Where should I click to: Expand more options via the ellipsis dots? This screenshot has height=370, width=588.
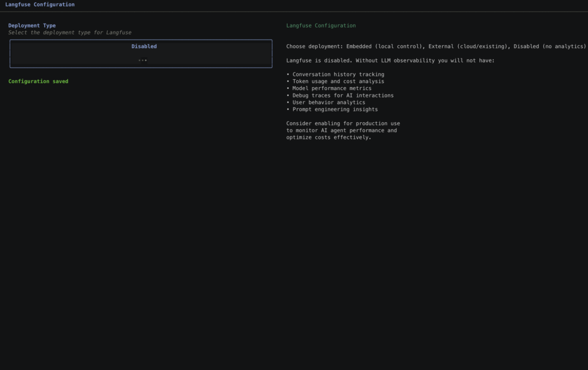pos(142,60)
